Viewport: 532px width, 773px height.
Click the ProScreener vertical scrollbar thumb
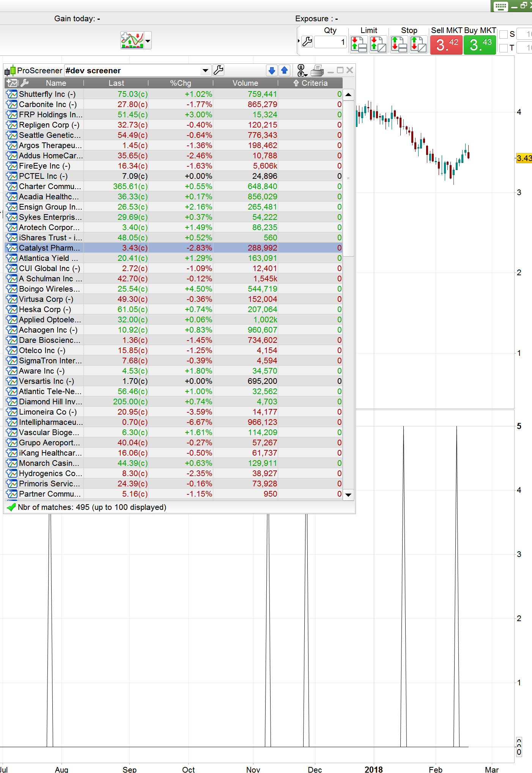pos(348,178)
